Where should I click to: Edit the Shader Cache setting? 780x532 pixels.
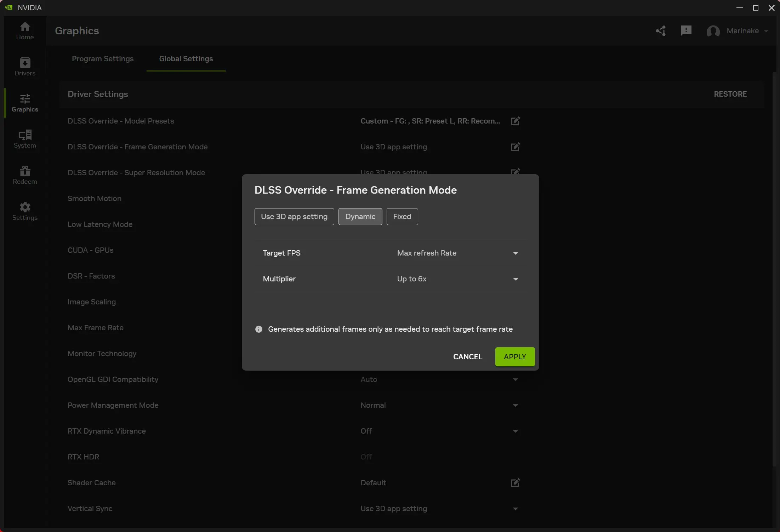[515, 483]
